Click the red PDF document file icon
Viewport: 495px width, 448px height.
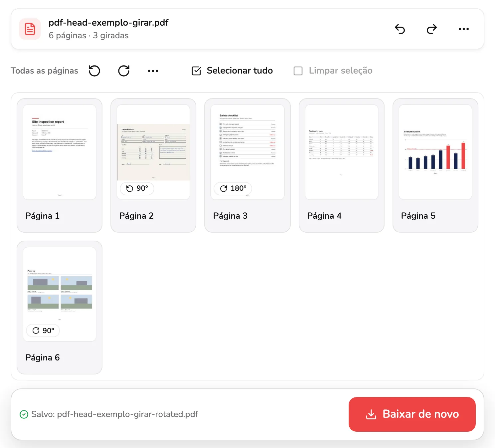[x=30, y=29]
